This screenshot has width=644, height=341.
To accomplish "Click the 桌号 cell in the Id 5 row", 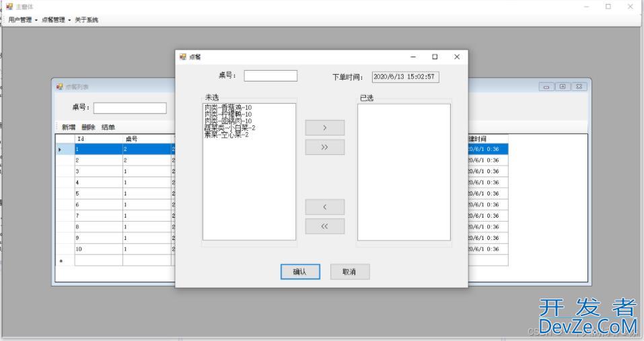I will (147, 193).
